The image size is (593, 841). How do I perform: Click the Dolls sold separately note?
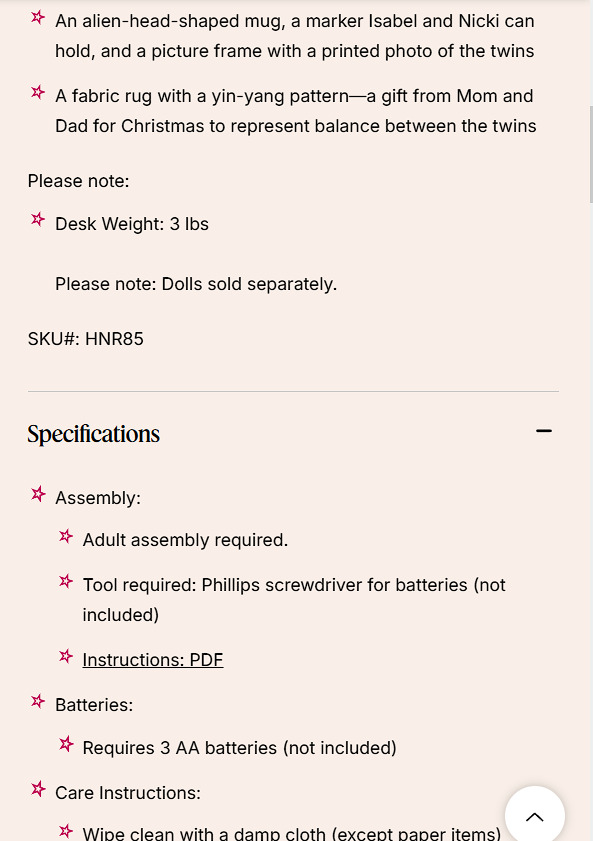(196, 284)
